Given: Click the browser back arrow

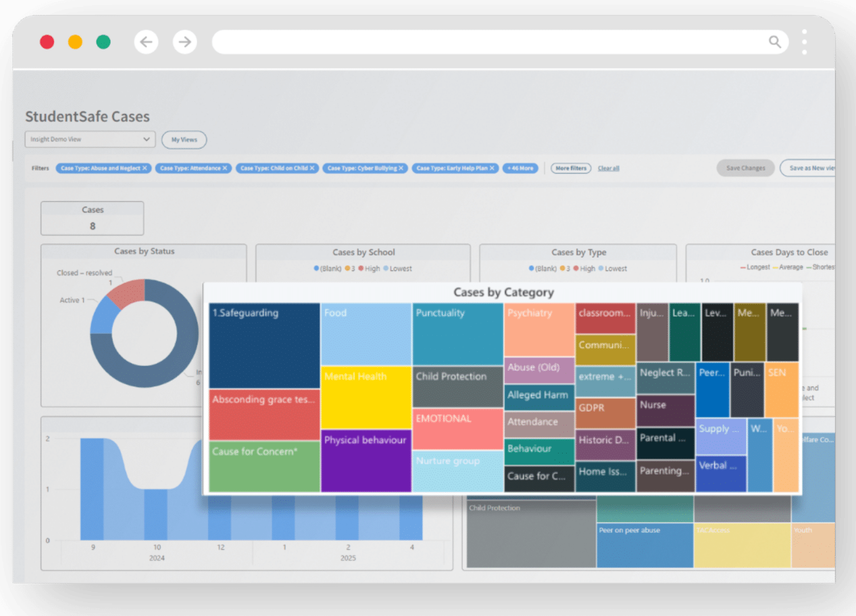Looking at the screenshot, I should coord(146,42).
